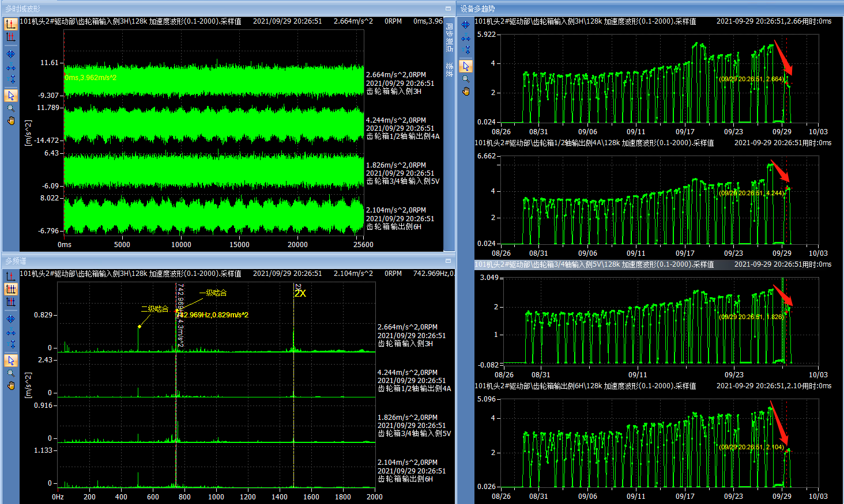The image size is (844, 504).
Task: Collapse the 多频谱 panel
Action: click(448, 261)
